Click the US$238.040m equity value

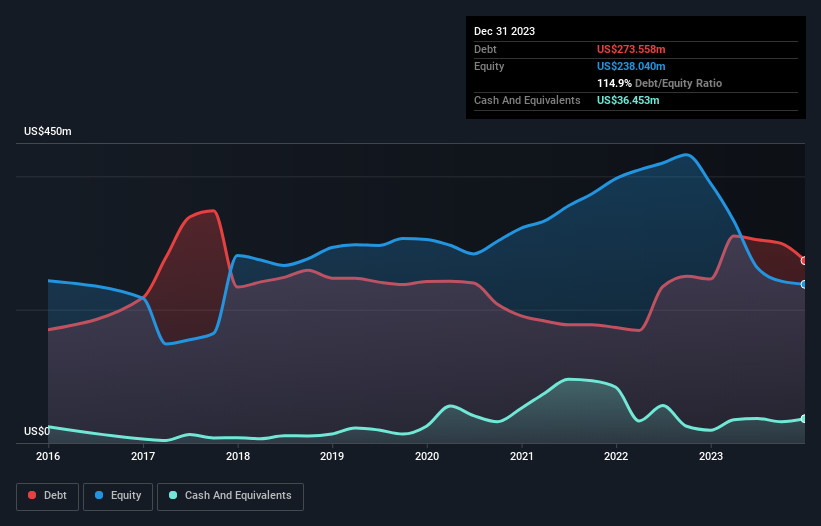click(x=631, y=66)
